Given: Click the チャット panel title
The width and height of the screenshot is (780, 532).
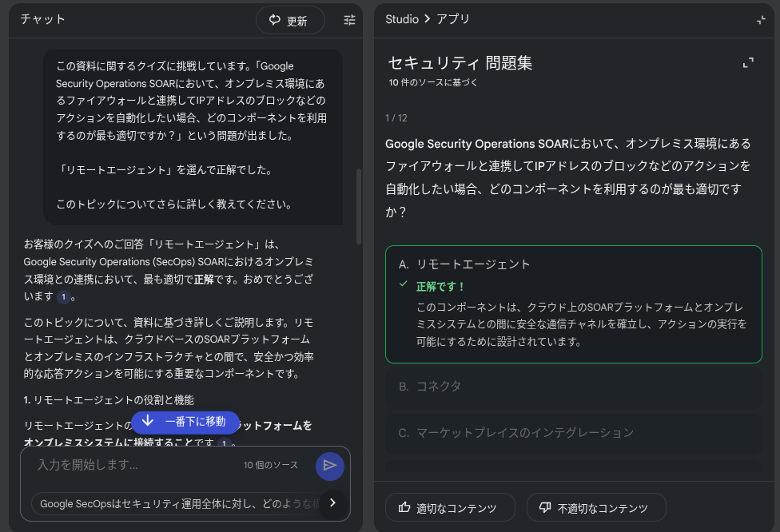Looking at the screenshot, I should point(43,19).
